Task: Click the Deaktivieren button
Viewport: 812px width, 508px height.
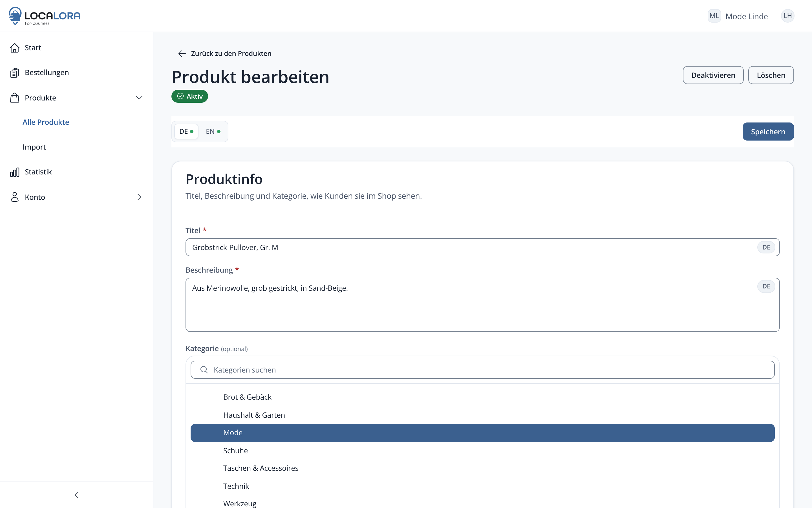Action: [x=713, y=75]
